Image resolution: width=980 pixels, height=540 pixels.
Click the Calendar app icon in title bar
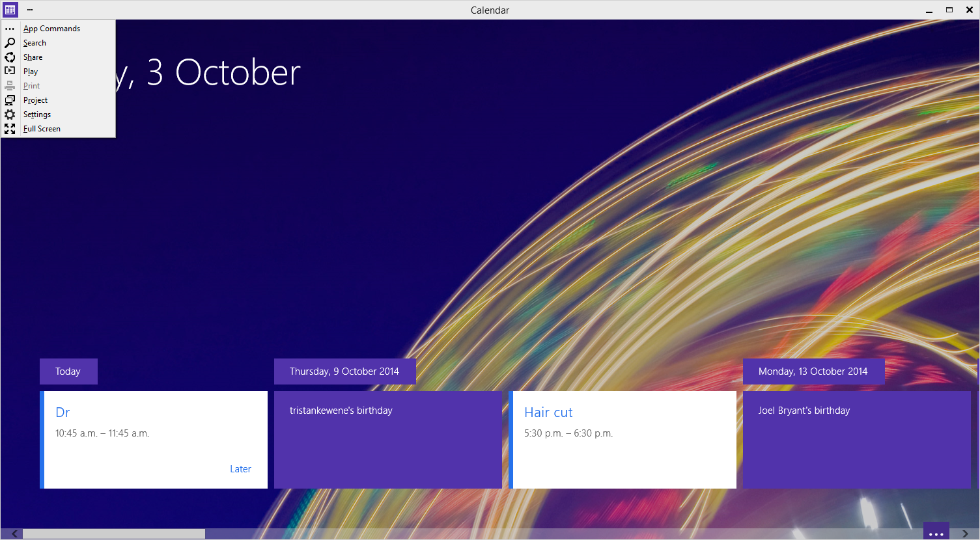click(10, 10)
